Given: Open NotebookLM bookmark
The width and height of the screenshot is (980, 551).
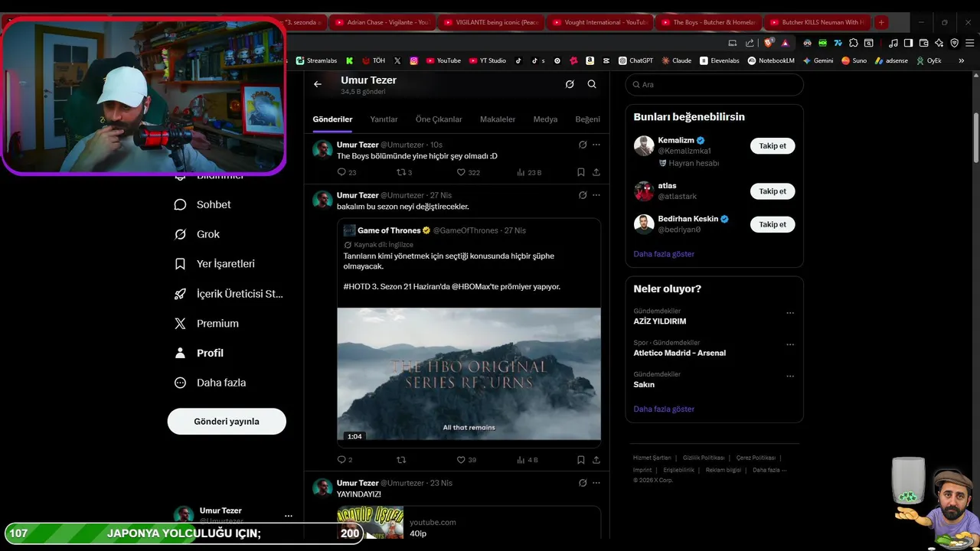Looking at the screenshot, I should pyautogui.click(x=771, y=60).
